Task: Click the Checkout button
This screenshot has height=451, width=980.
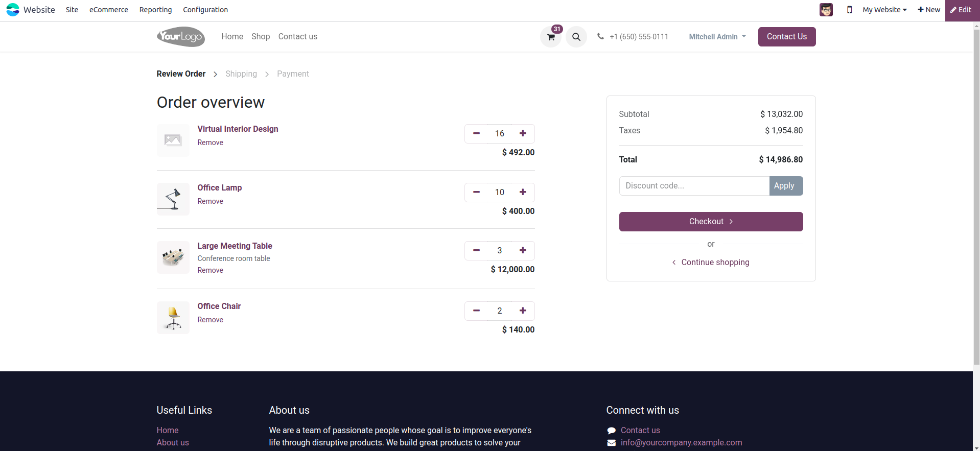Action: (711, 222)
